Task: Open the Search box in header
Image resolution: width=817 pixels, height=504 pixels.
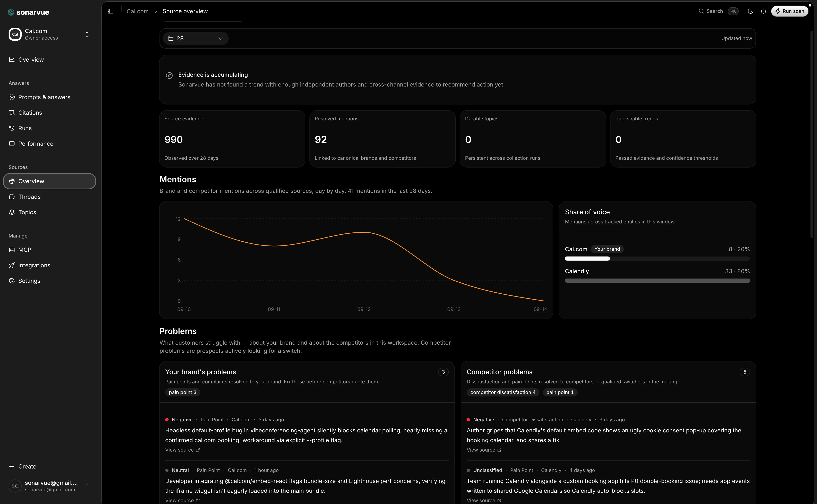Action: point(718,11)
